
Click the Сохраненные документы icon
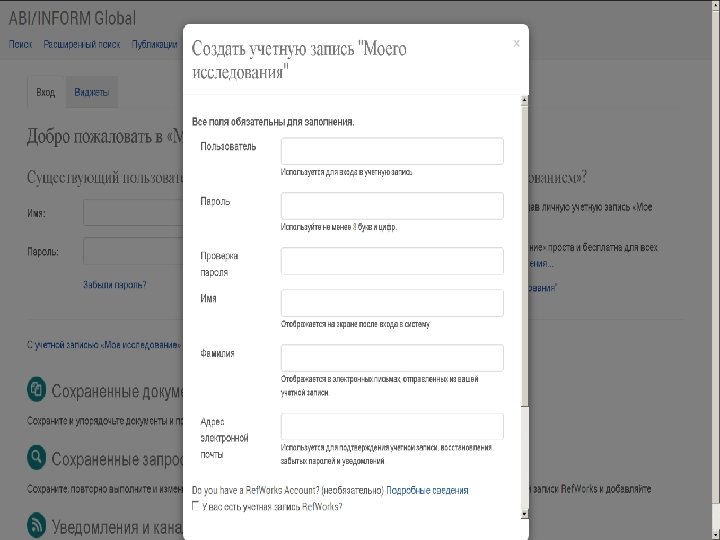(36, 389)
